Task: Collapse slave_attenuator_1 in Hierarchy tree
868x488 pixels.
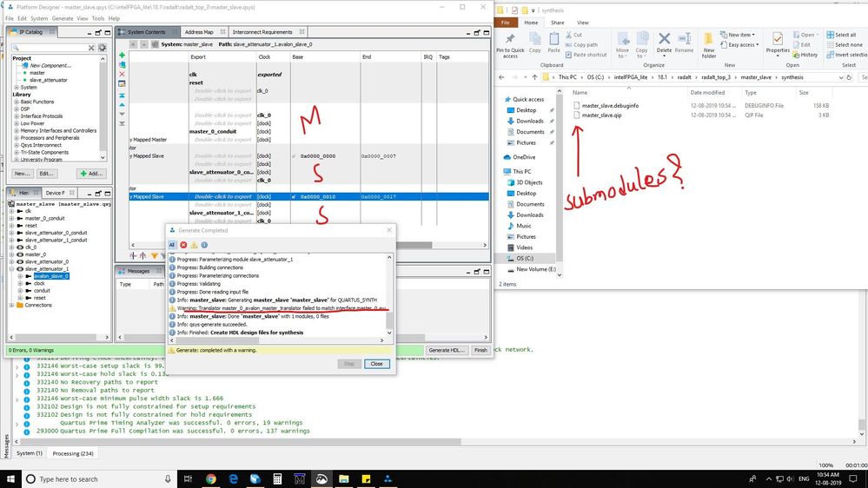Action: [x=11, y=269]
